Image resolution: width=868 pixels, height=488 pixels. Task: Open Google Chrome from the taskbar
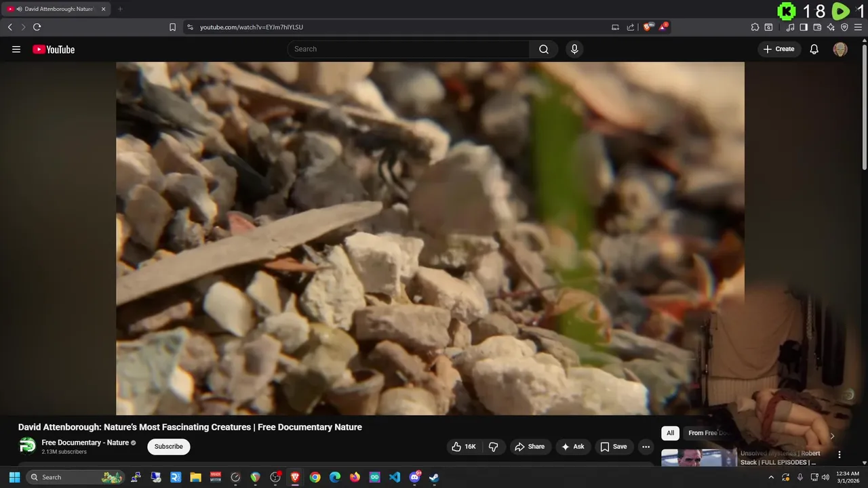315,477
